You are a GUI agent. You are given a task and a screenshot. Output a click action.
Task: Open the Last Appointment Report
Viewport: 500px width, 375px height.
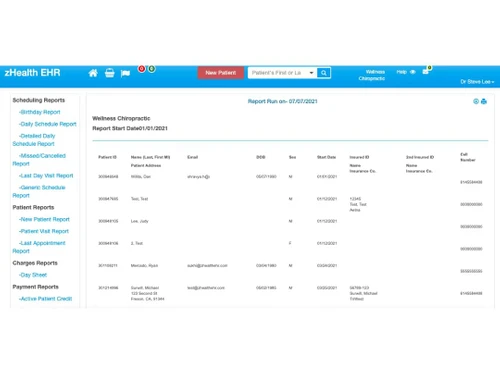point(39,247)
